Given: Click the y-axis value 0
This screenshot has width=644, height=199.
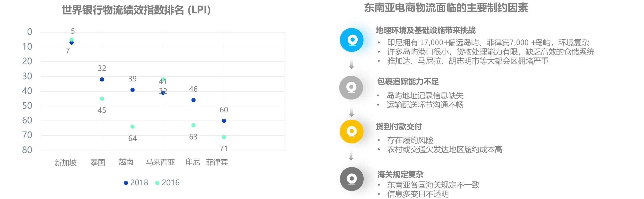Looking at the screenshot, I should point(30,32).
